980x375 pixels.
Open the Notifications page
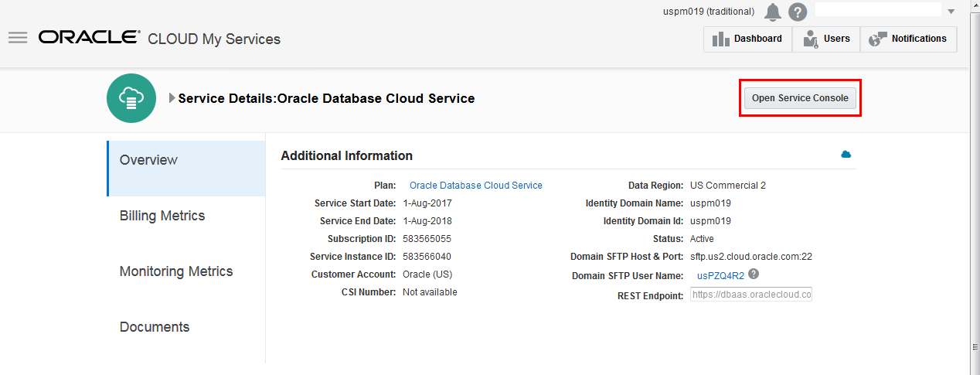[x=908, y=39]
